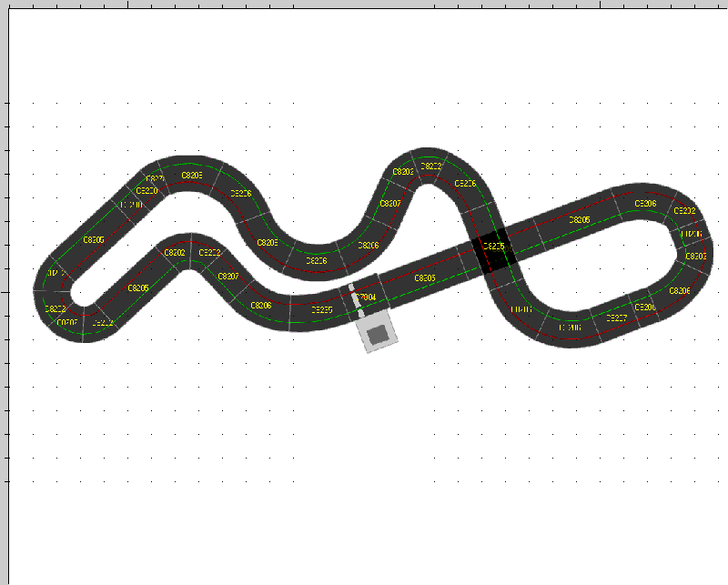Select the C8207 curve in lower-left section

coord(227,276)
